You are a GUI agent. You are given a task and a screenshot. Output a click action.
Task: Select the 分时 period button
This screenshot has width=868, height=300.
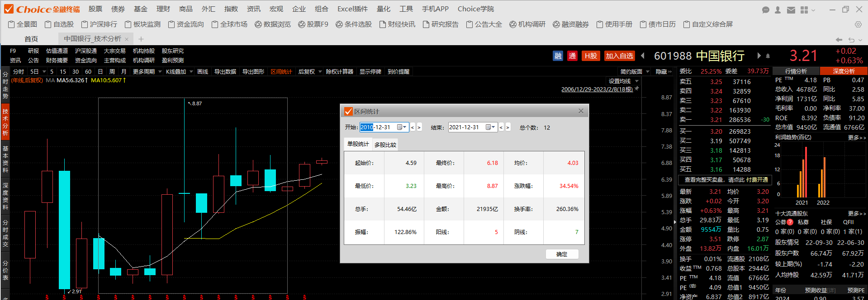point(19,71)
